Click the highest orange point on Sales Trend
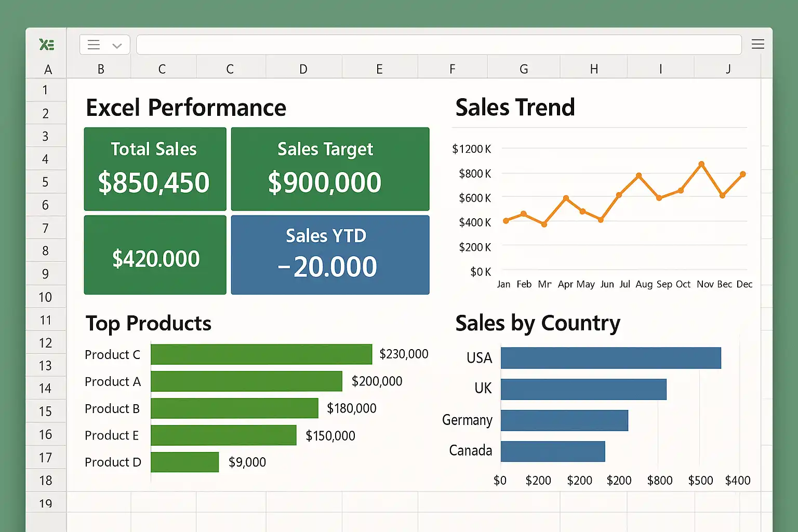 point(701,164)
